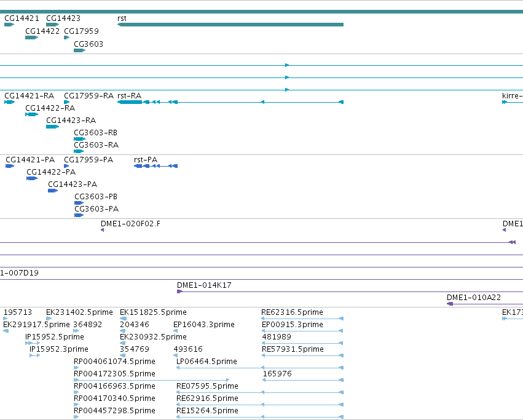Click the RE15264.5prime EST line
This screenshot has height=420, width=523.
coord(260,417)
